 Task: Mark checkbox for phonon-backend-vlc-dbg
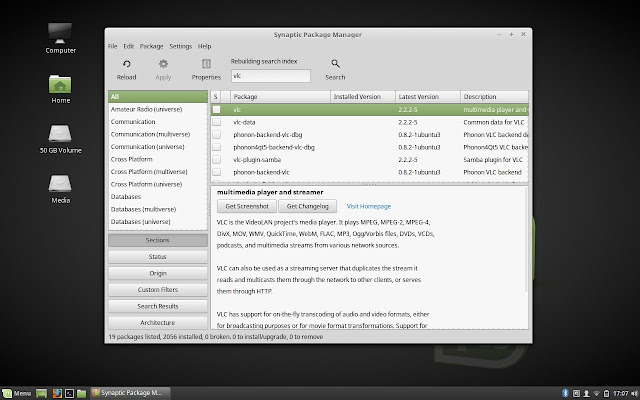(216, 135)
